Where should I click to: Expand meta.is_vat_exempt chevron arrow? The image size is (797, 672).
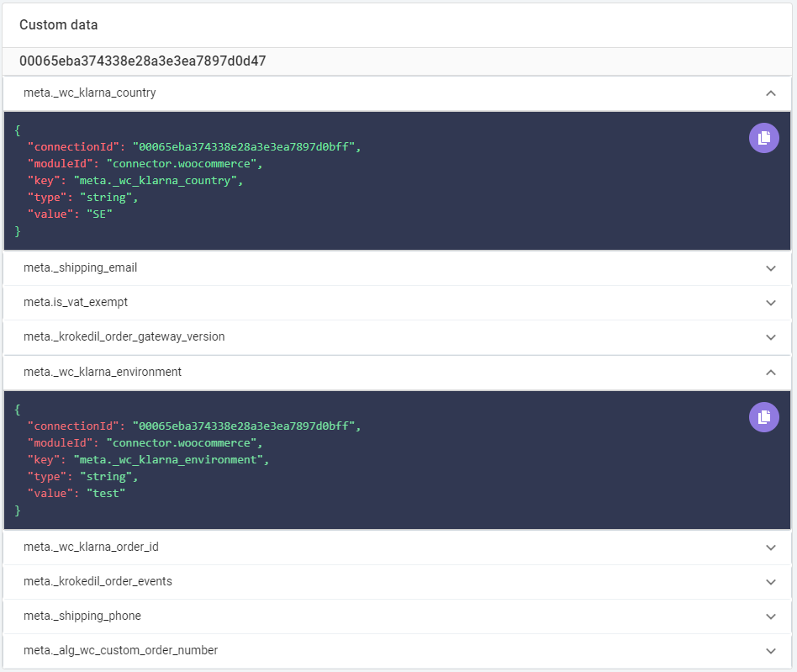771,303
